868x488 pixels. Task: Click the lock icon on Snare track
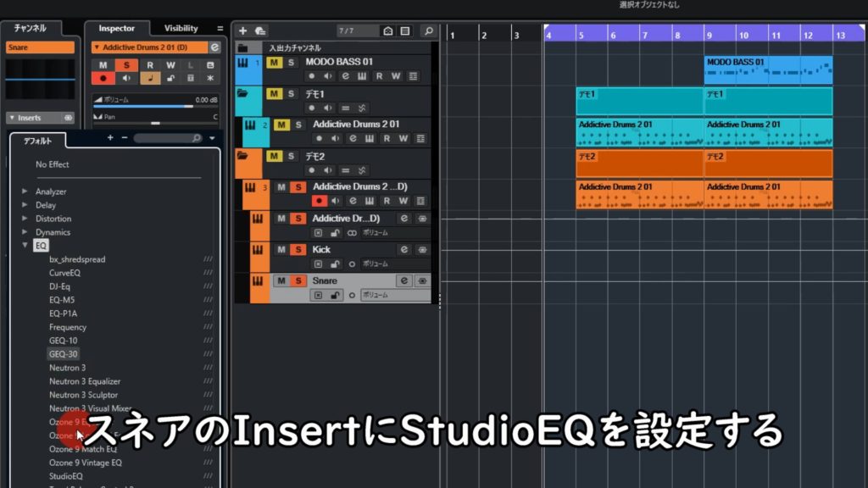pos(335,295)
